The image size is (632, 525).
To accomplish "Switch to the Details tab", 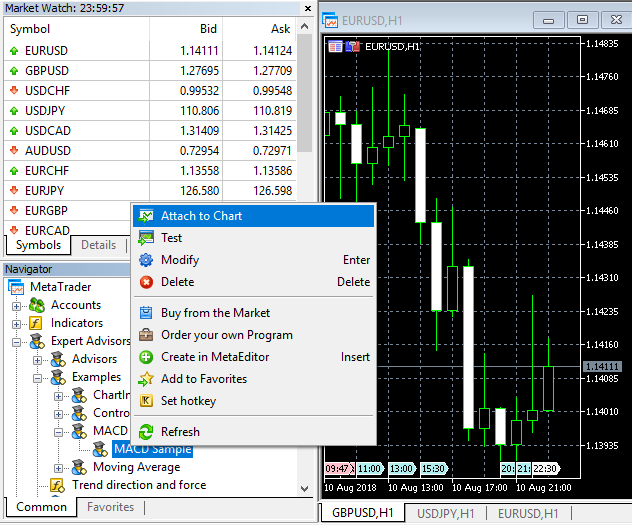I will coord(98,245).
